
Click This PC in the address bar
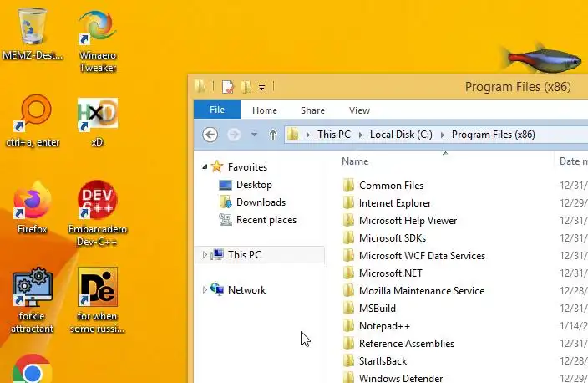[334, 135]
